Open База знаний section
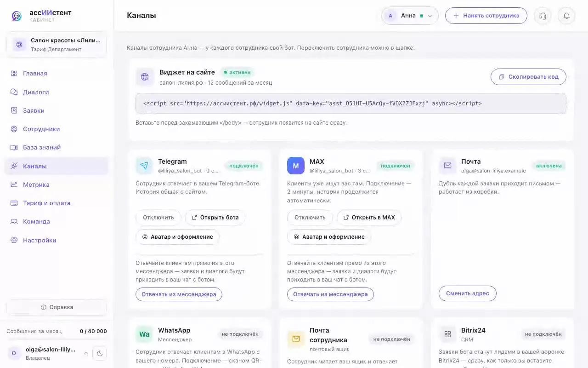This screenshot has width=588, height=368. [56, 147]
